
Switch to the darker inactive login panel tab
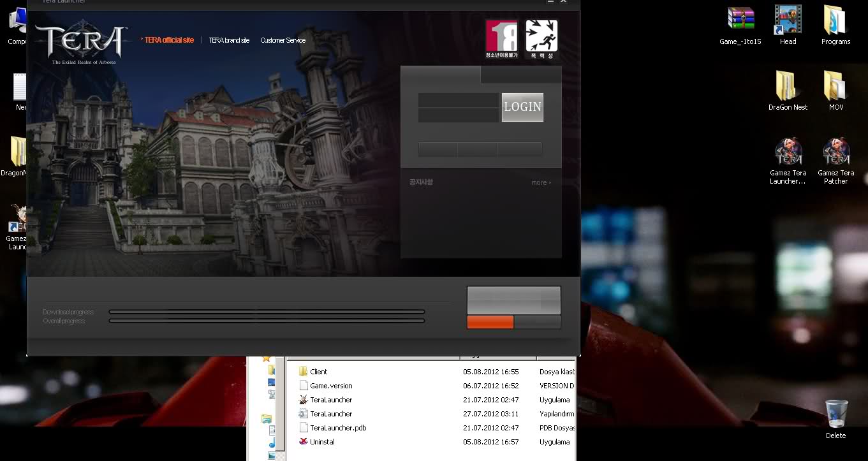[521, 75]
